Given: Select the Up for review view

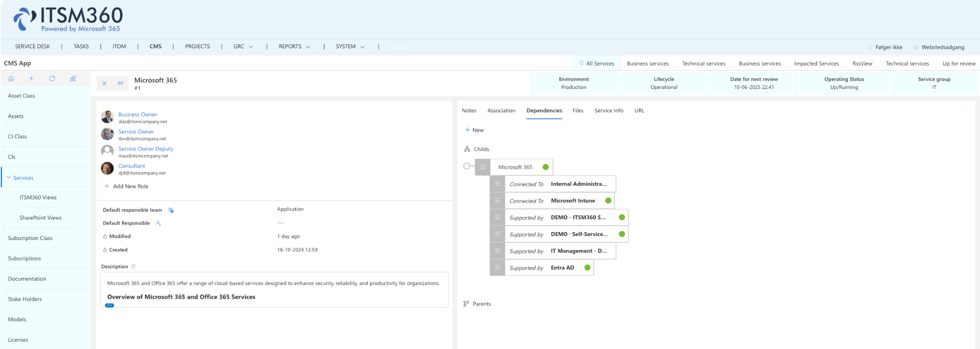Looking at the screenshot, I should click(x=959, y=64).
